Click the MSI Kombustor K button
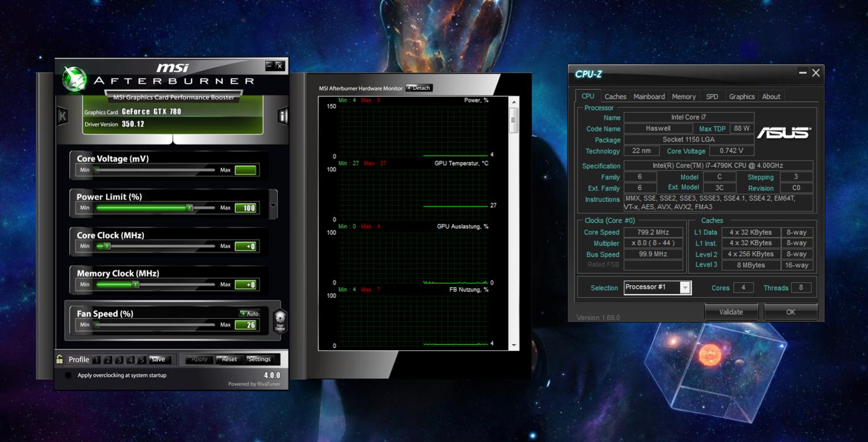Screen dimensions: 868x442 (x=63, y=116)
